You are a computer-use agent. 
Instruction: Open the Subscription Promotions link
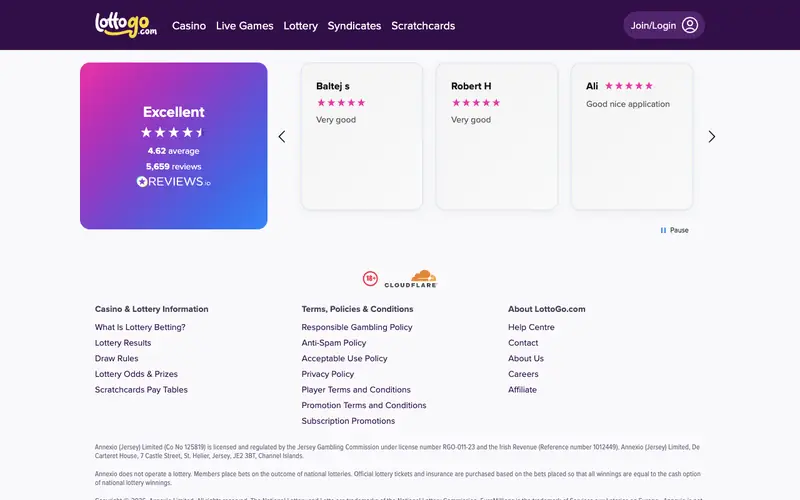tap(348, 421)
